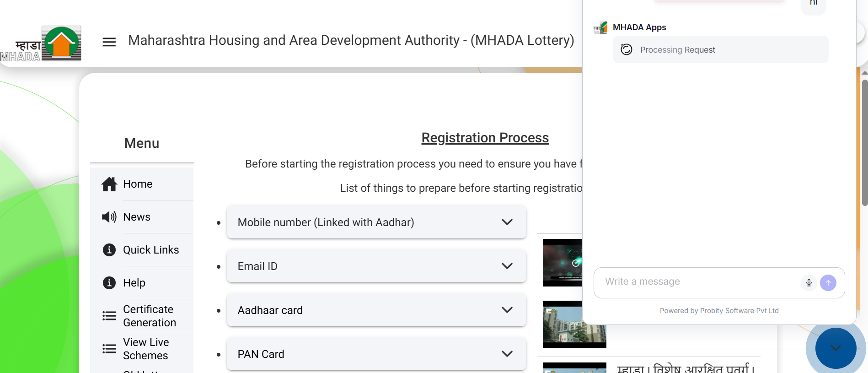868x373 pixels.
Task: Click the PAN Card panel label
Action: [x=261, y=354]
